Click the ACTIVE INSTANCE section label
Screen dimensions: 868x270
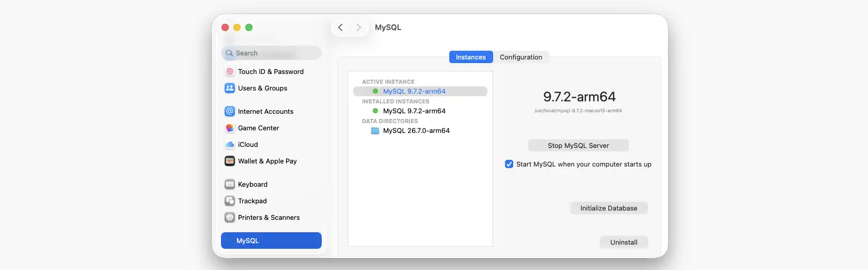[x=388, y=82]
